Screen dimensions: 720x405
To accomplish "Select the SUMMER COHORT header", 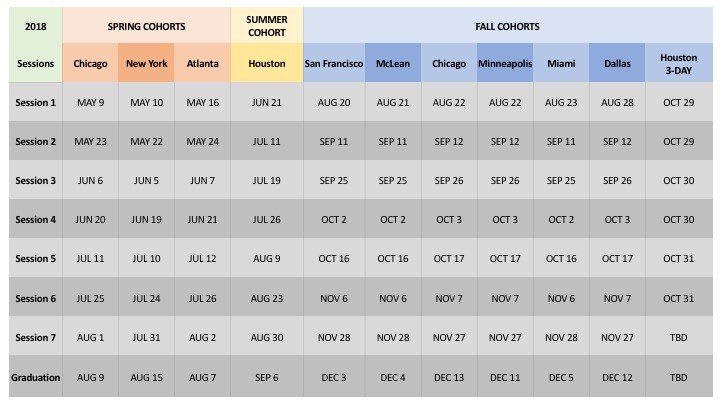I will pyautogui.click(x=266, y=25).
